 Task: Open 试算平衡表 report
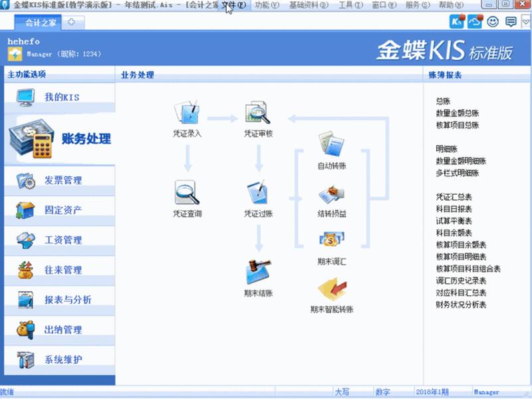coord(454,221)
